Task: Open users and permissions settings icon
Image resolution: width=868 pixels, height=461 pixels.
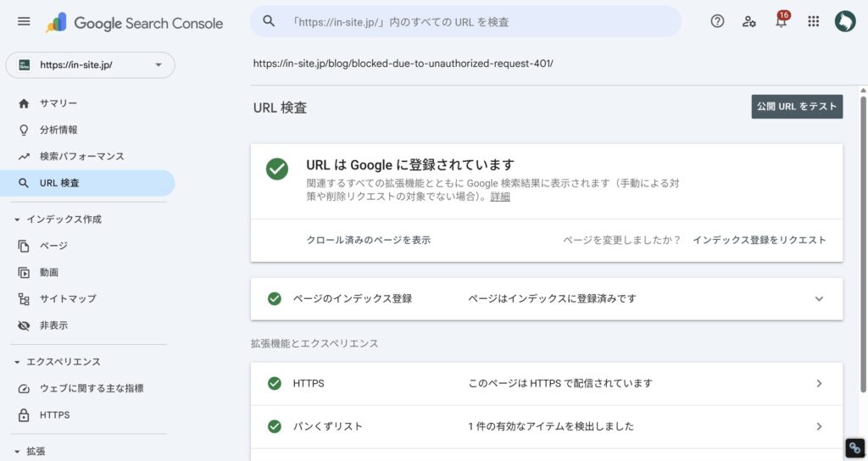Action: 749,21
